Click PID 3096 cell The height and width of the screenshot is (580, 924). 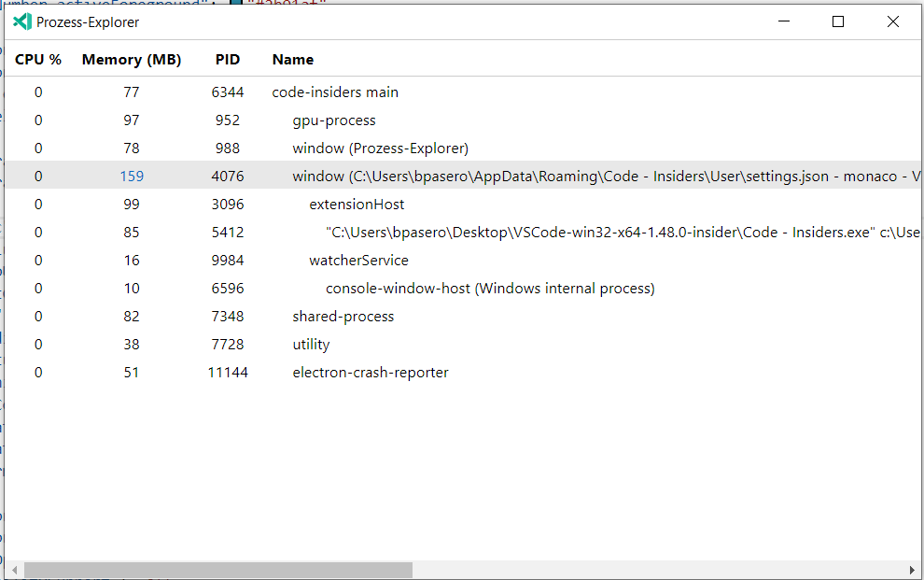(x=228, y=204)
